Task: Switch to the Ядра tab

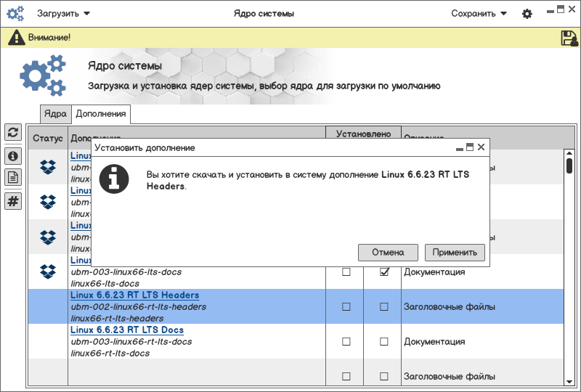Action: (x=55, y=114)
